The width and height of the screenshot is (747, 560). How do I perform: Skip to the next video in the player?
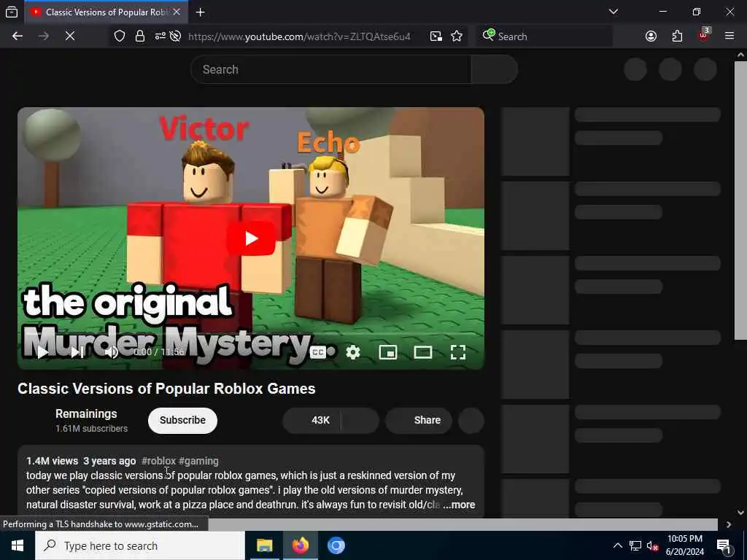coord(77,352)
